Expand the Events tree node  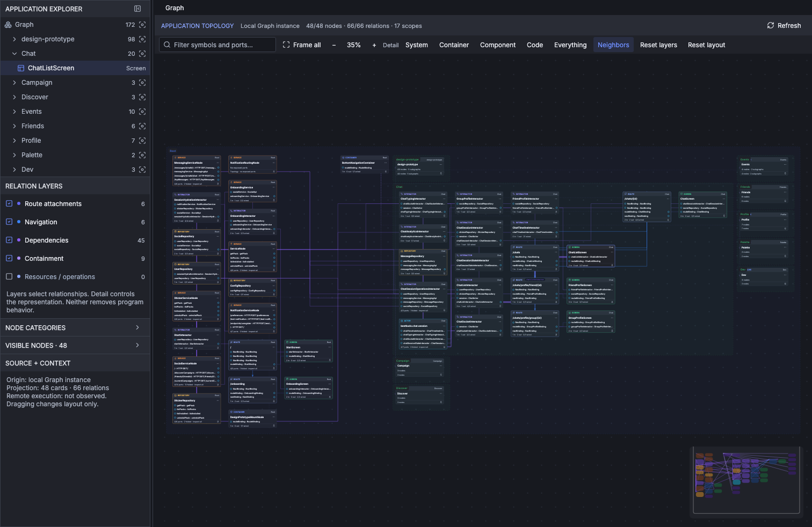click(15, 112)
